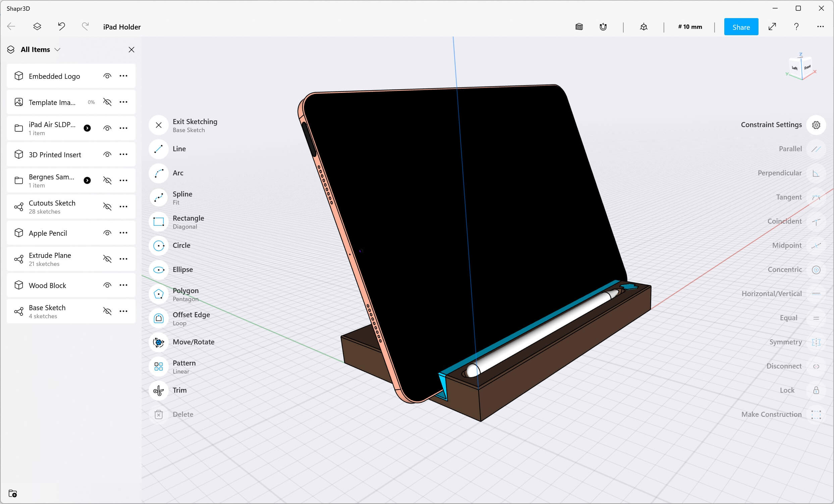Toggle visibility of Apple Pencil layer

click(107, 233)
